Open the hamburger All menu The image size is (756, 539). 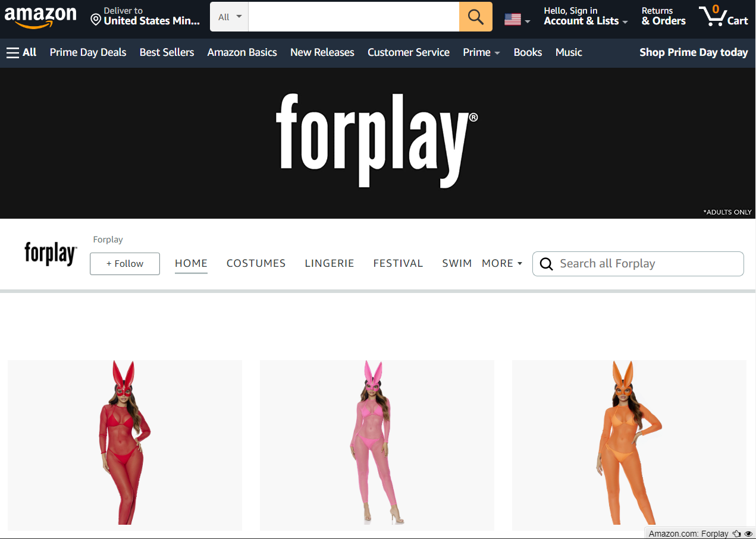(x=21, y=52)
